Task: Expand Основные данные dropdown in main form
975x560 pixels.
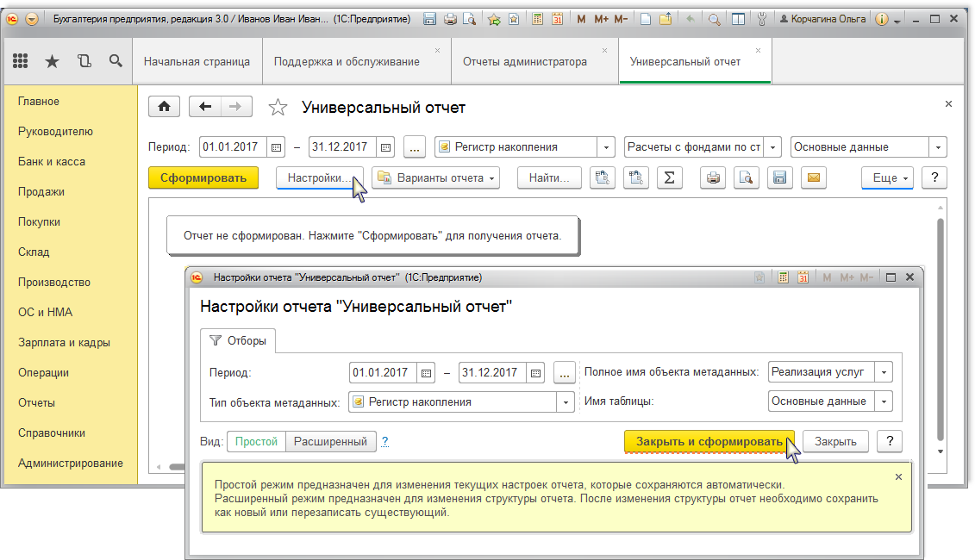Action: pyautogui.click(x=938, y=147)
